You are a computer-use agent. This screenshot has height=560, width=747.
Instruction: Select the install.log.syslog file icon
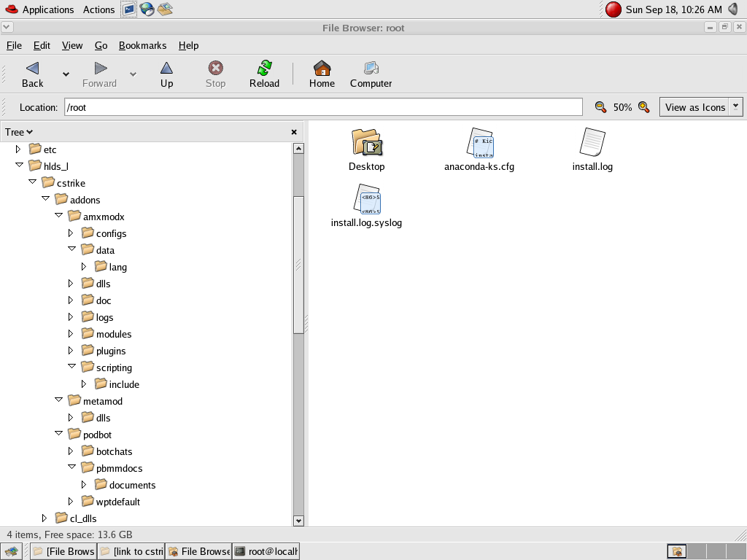click(x=367, y=199)
